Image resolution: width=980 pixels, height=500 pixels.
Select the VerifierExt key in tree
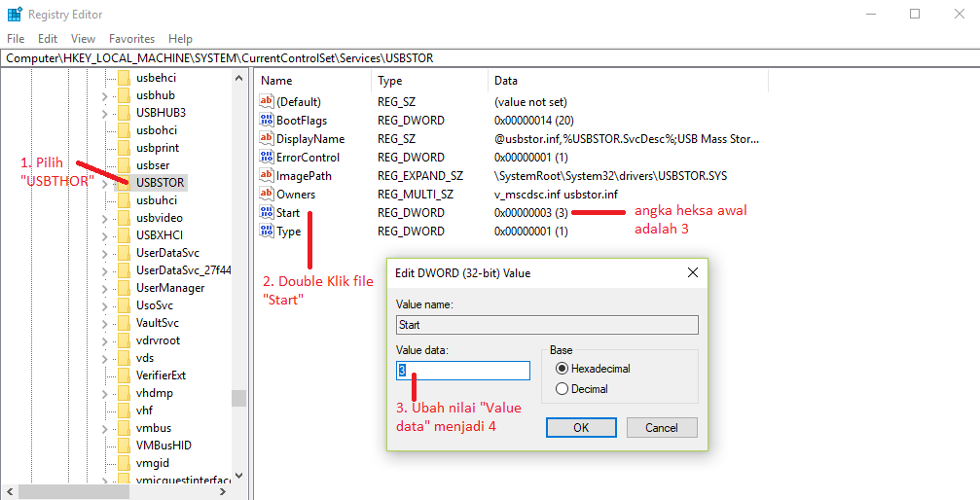(x=161, y=375)
